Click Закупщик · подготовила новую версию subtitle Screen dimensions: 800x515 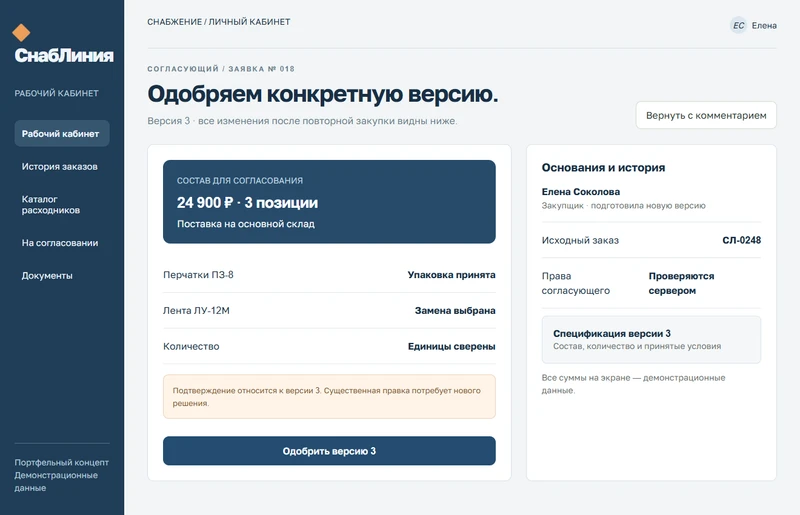pos(623,206)
